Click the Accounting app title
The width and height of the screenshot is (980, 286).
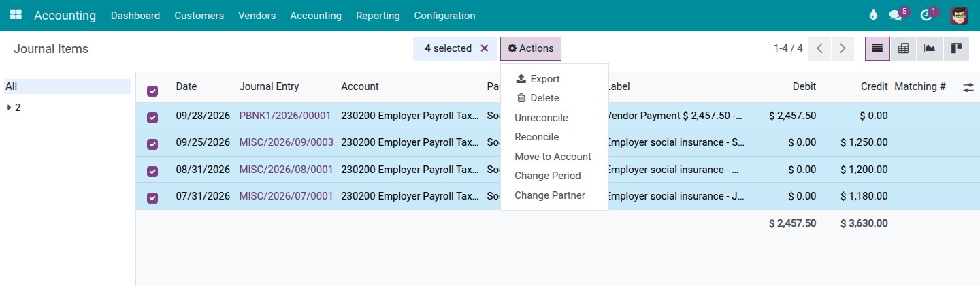(65, 15)
